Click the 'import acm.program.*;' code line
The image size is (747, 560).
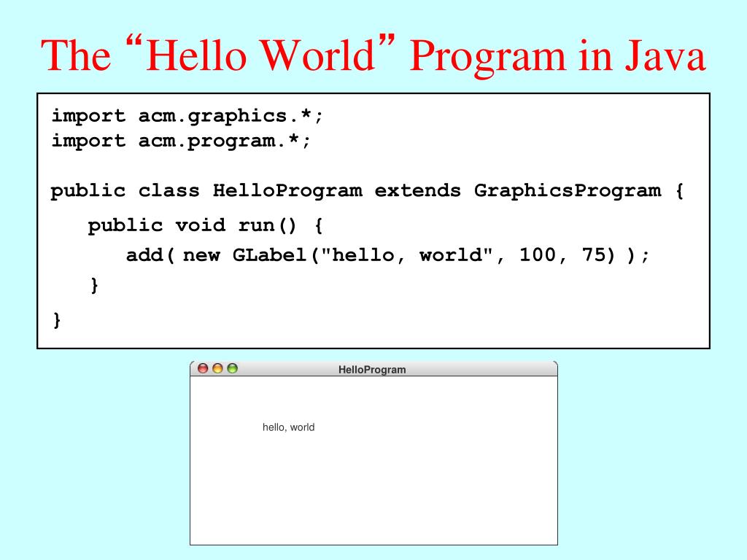pyautogui.click(x=181, y=141)
